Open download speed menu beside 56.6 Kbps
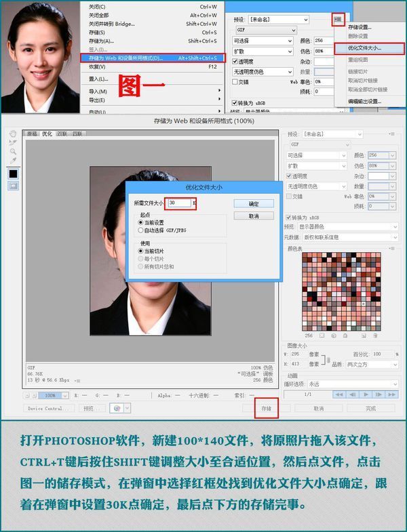407x532 pixels. click(x=78, y=381)
